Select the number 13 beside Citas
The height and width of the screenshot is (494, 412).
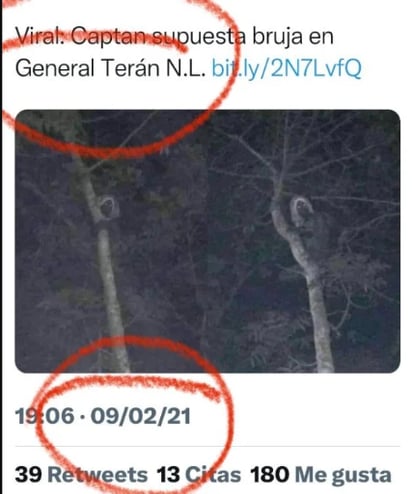pyautogui.click(x=169, y=474)
